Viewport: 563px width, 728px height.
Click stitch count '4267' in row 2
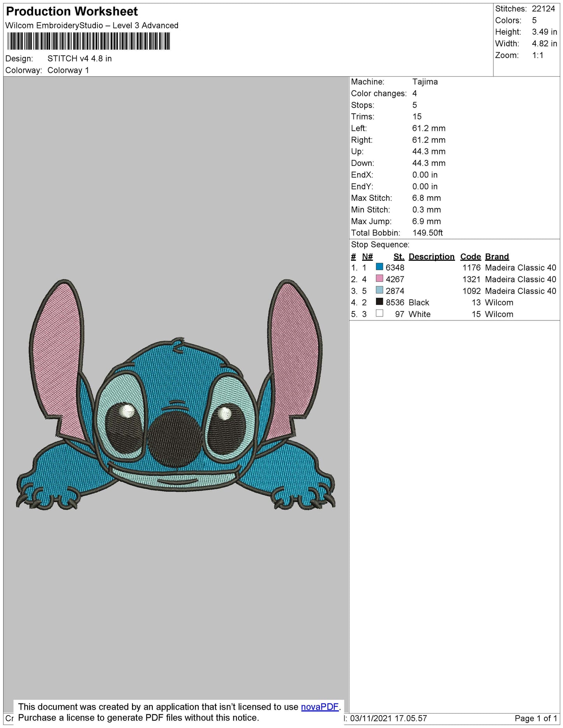click(x=395, y=279)
